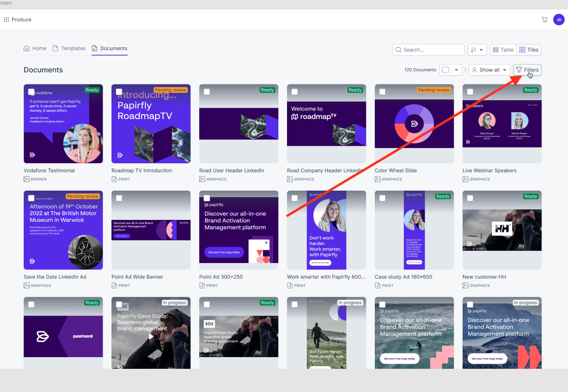568x392 pixels.
Task: Switch to Table view
Action: click(x=503, y=50)
